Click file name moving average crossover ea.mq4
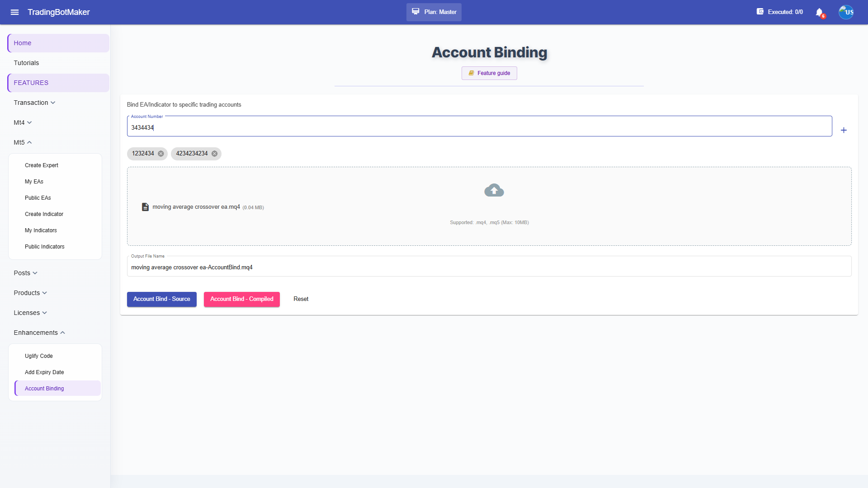This screenshot has width=868, height=488. click(x=196, y=207)
